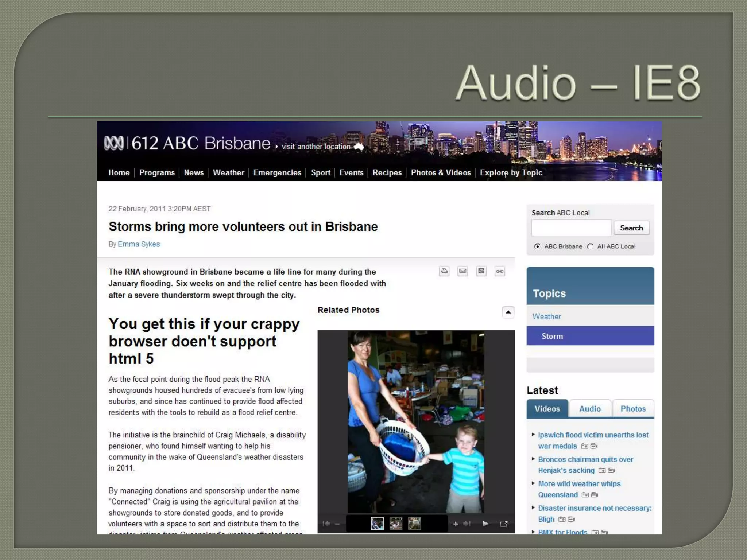Click the permalink chain icon
The width and height of the screenshot is (747, 560).
point(500,271)
